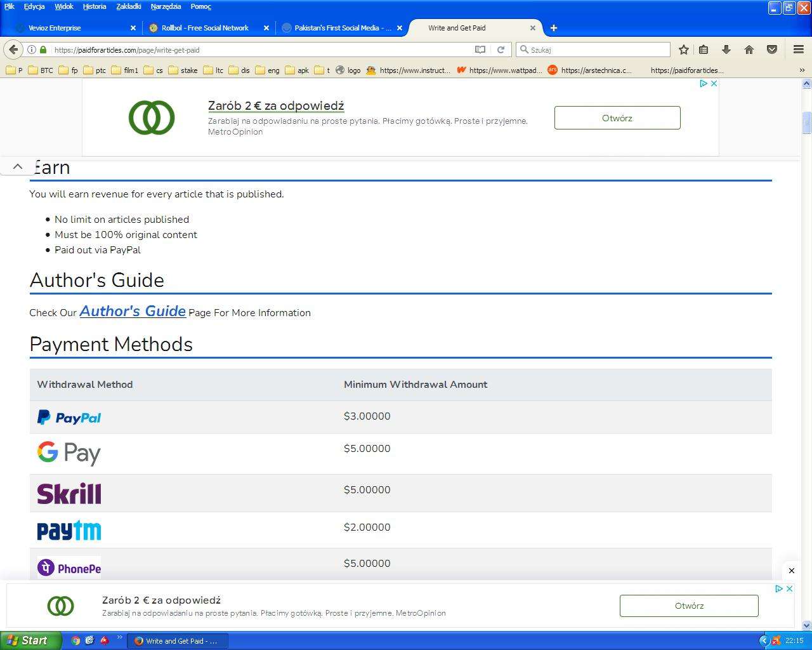The image size is (812, 650).
Task: Launch Chrome from quick launch bar
Action: coord(76,640)
